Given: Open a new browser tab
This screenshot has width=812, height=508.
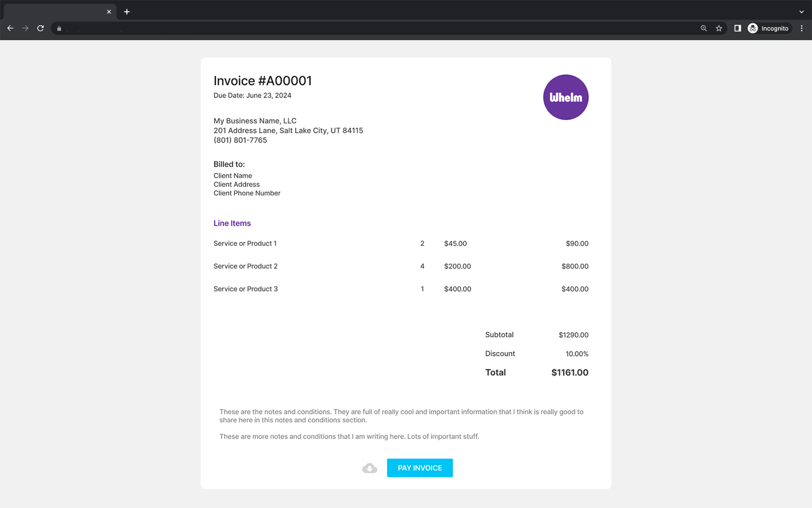Looking at the screenshot, I should click(127, 12).
